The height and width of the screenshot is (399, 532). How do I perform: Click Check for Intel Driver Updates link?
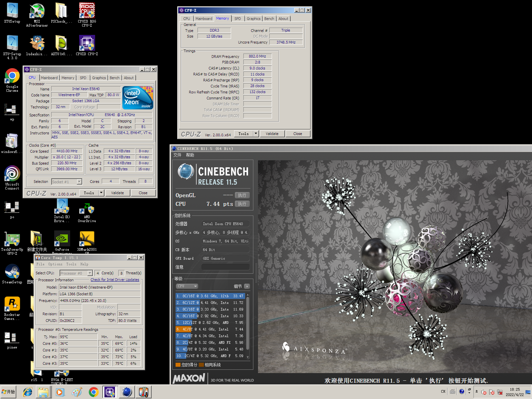click(115, 280)
